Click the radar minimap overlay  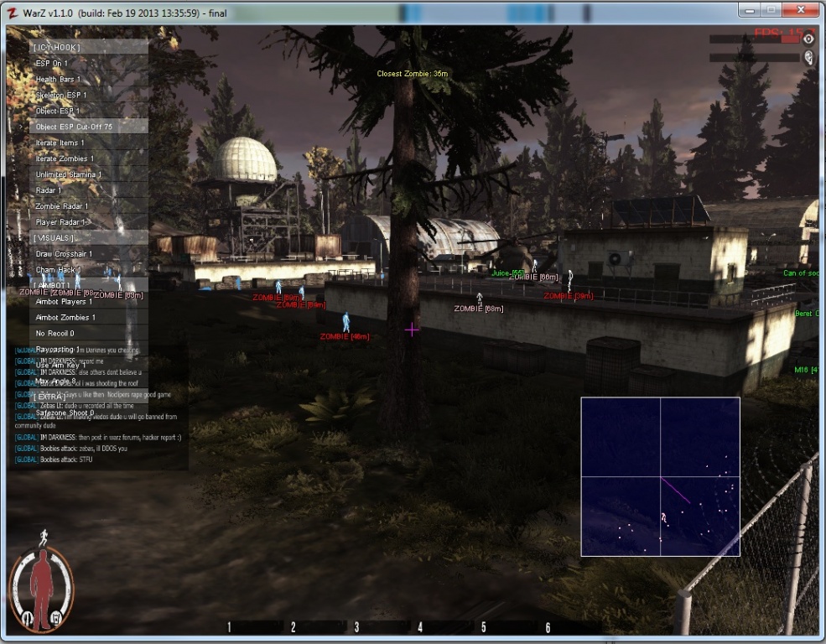(x=661, y=476)
